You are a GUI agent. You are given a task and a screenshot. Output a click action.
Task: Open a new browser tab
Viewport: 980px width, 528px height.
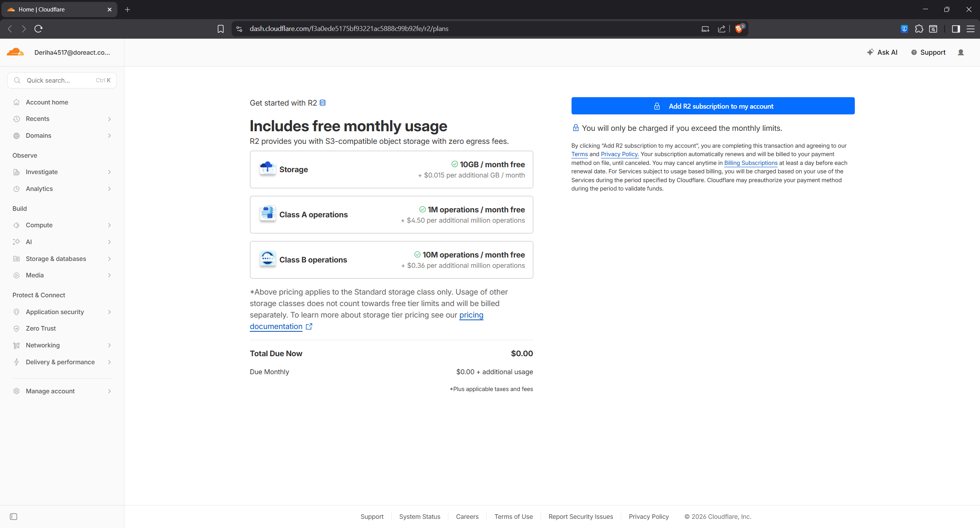tap(127, 10)
